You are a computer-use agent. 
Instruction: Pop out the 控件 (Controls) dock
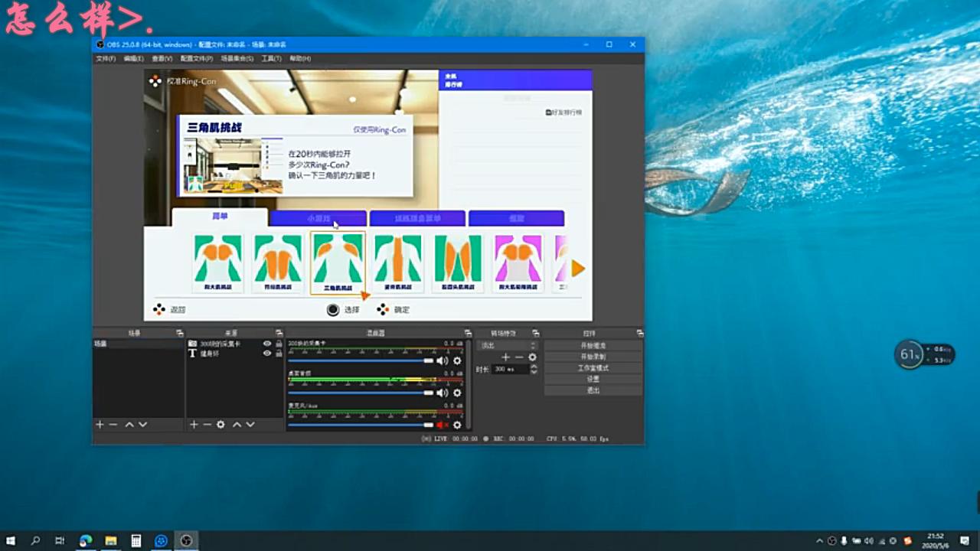coord(639,334)
